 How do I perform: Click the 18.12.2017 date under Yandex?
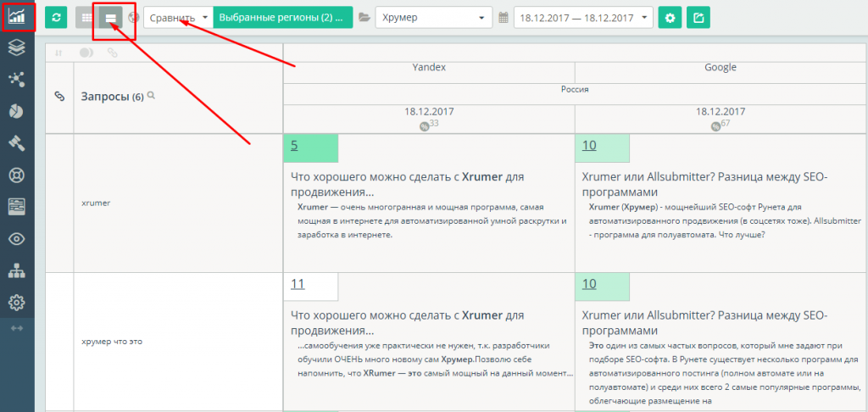point(429,111)
